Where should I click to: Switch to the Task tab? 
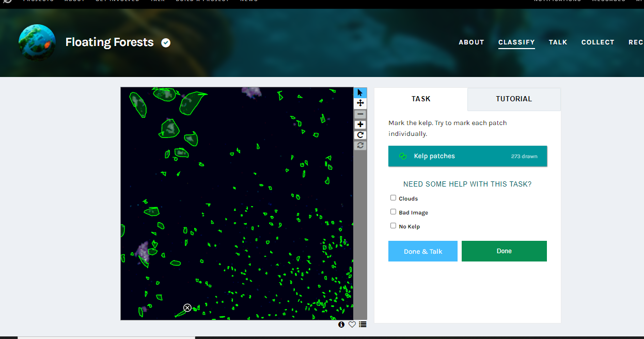(421, 99)
